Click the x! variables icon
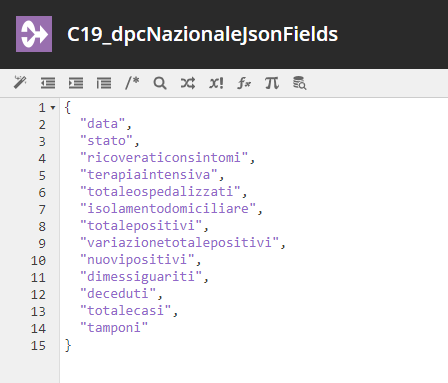 click(216, 83)
